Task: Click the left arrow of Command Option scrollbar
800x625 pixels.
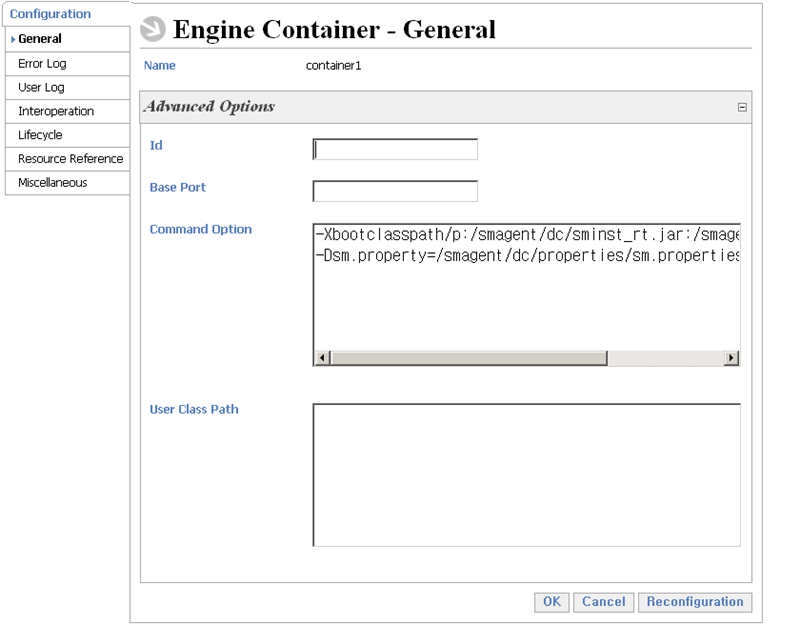Action: (x=322, y=358)
